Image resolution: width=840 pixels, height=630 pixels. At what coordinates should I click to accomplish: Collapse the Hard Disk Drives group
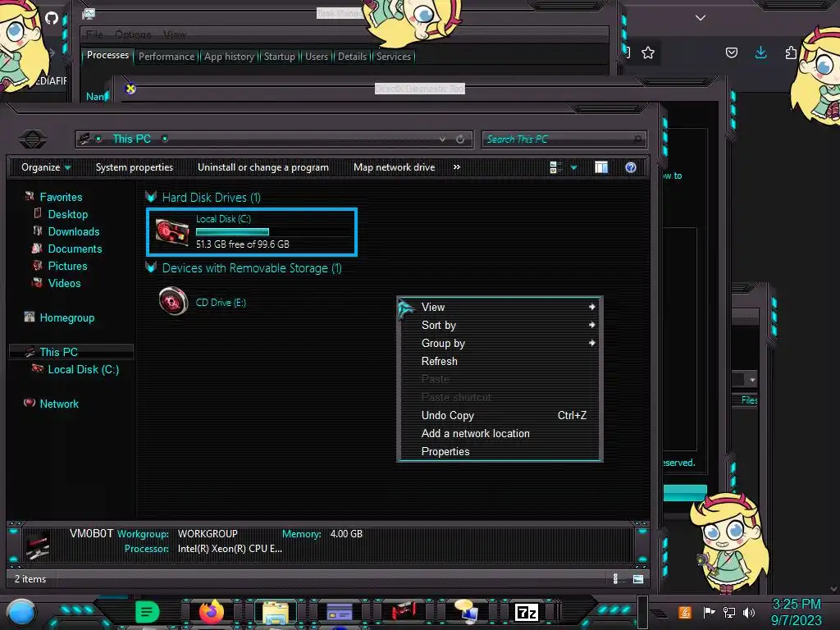[x=151, y=197]
